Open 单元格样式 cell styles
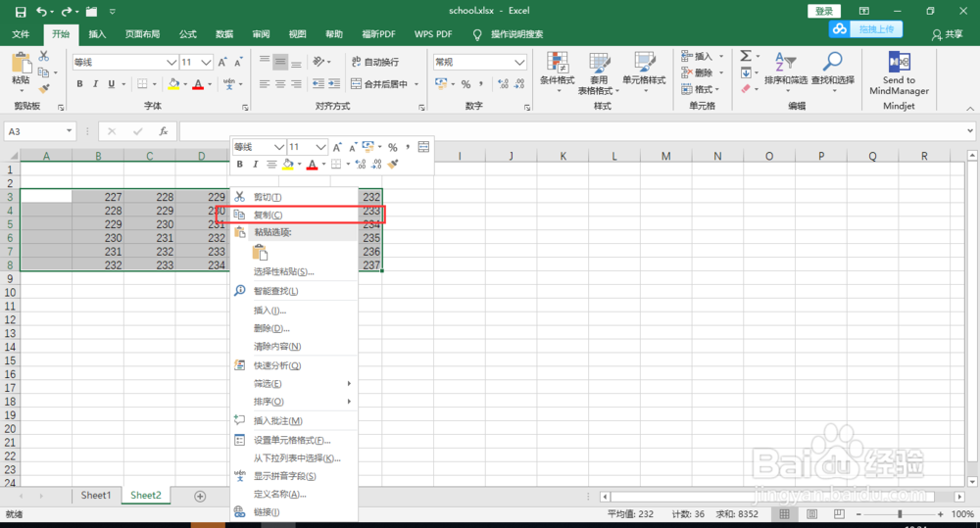This screenshot has height=528, width=980. [x=644, y=72]
